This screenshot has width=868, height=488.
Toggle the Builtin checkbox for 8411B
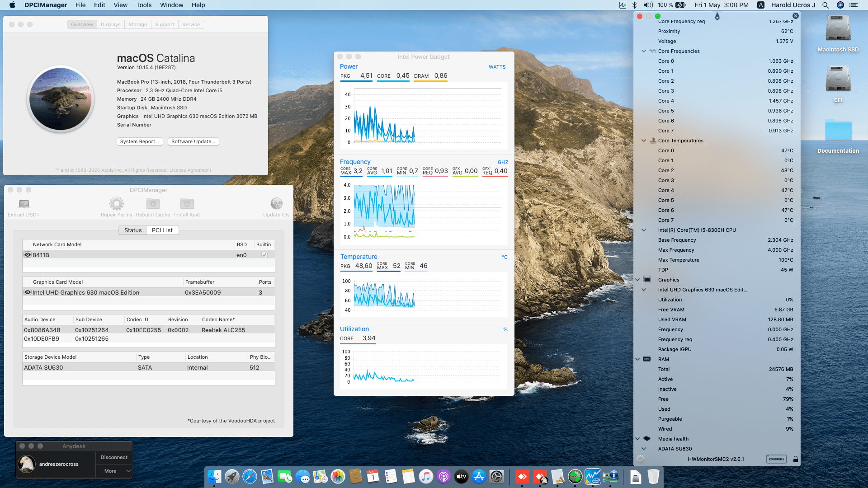[x=264, y=255]
